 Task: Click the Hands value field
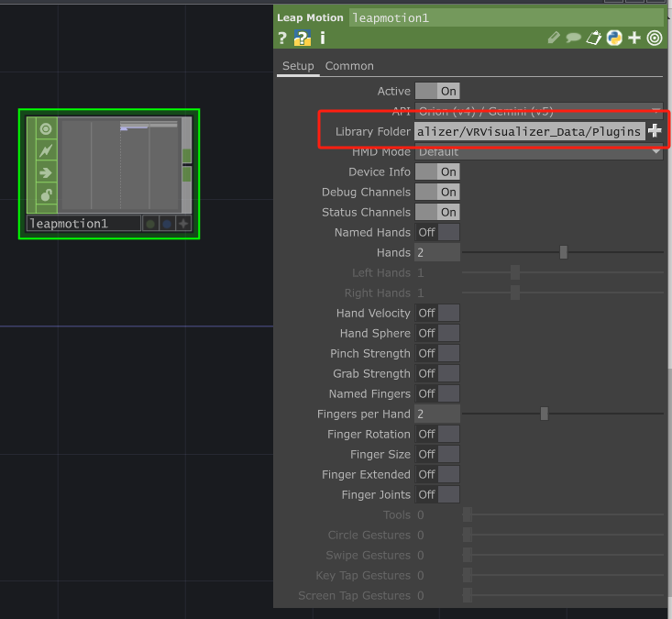[437, 252]
